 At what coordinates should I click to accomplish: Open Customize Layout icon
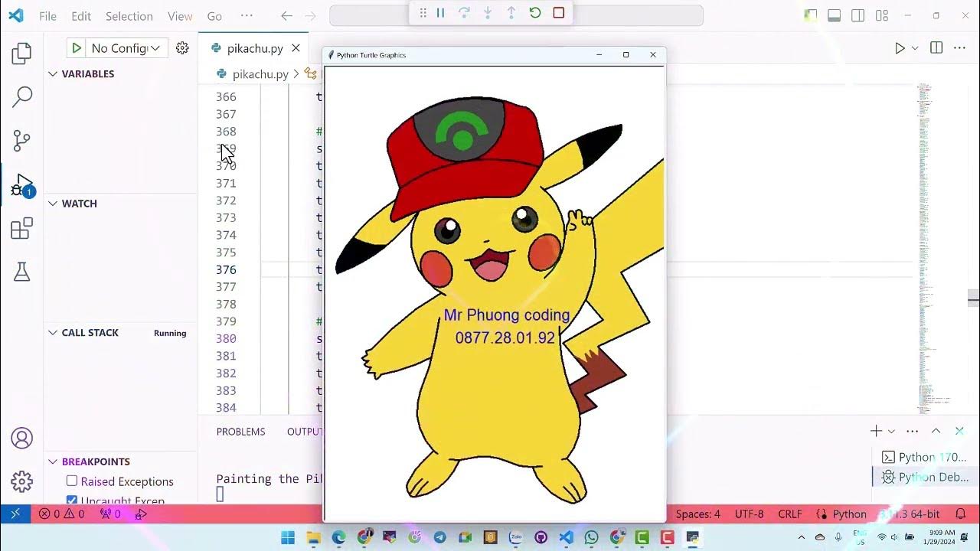coord(882,15)
